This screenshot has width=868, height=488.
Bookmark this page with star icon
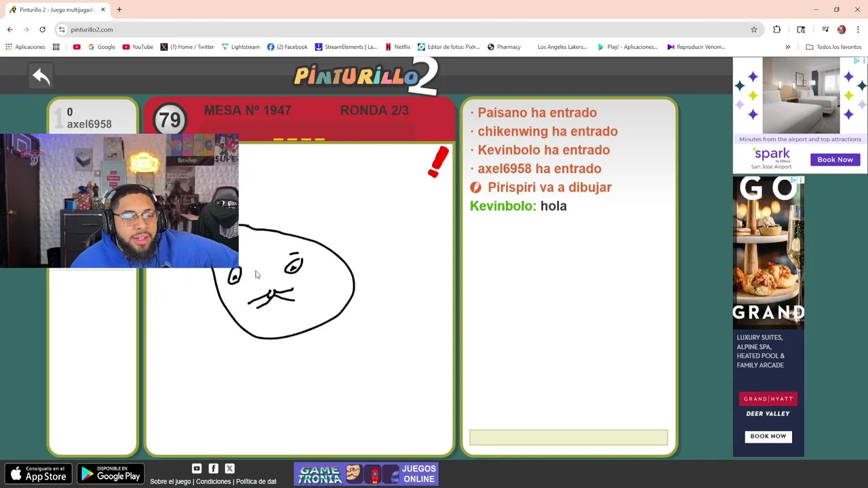coord(753,29)
